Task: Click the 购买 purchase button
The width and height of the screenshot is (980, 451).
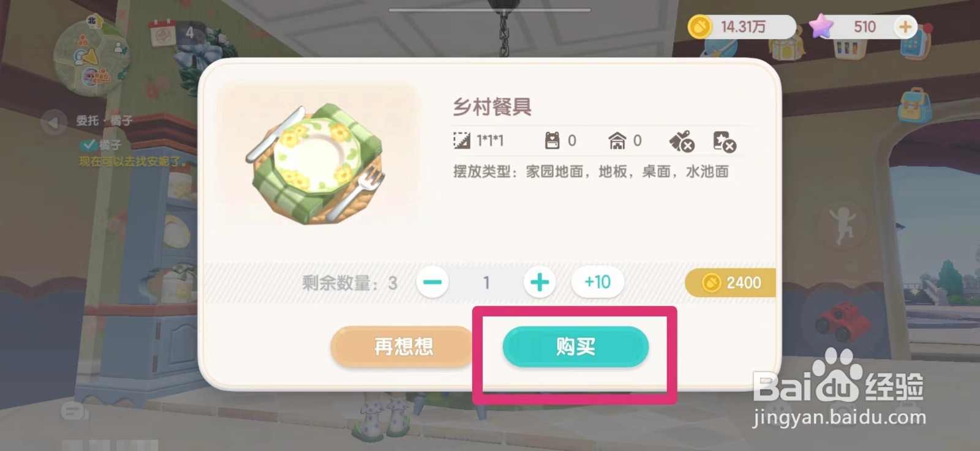Action: [575, 346]
